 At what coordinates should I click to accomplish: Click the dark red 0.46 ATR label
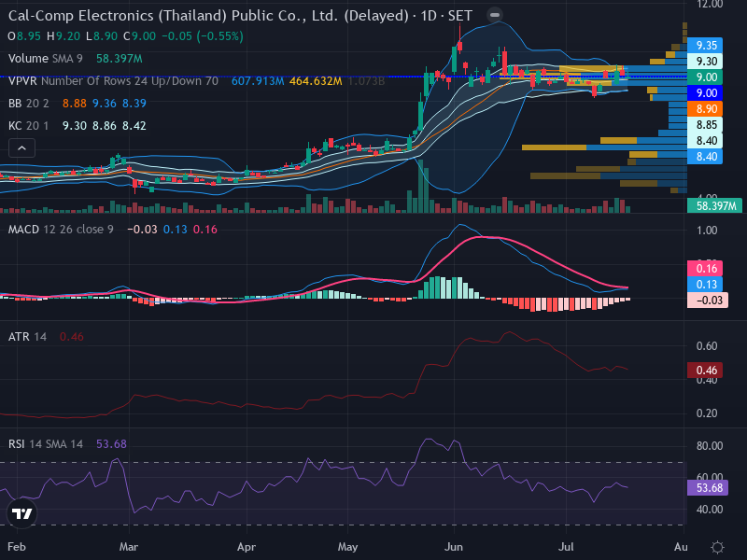(705, 370)
